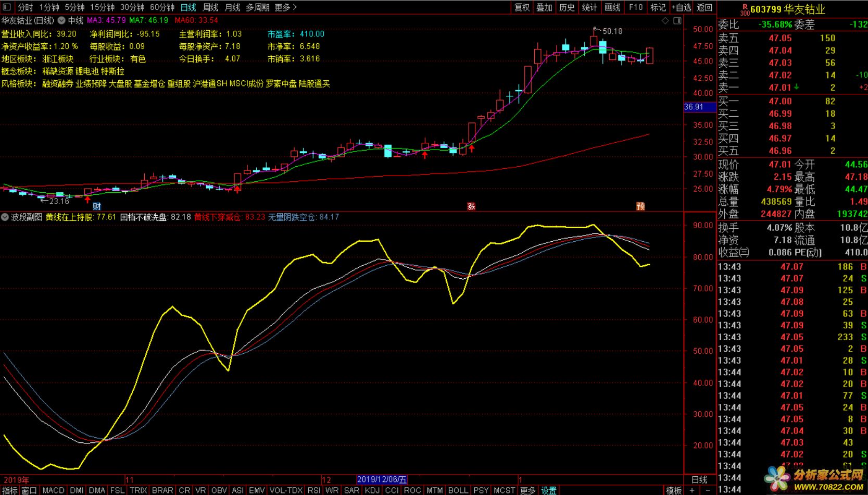
Task: Activate the 画线 drawing tools button
Action: pos(612,7)
